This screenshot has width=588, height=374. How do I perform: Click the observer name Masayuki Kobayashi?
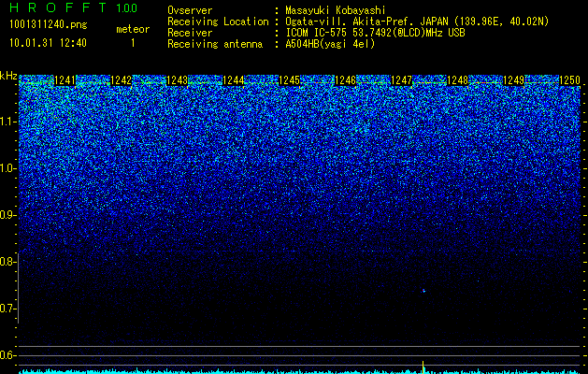pyautogui.click(x=335, y=10)
